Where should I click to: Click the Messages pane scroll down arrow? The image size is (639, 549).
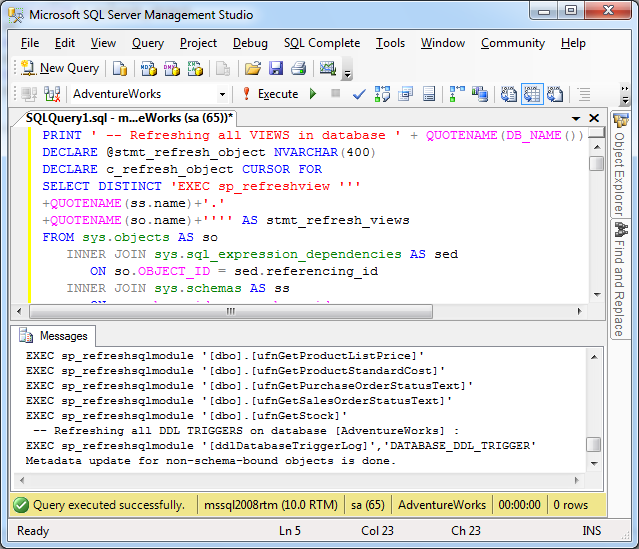(x=594, y=463)
